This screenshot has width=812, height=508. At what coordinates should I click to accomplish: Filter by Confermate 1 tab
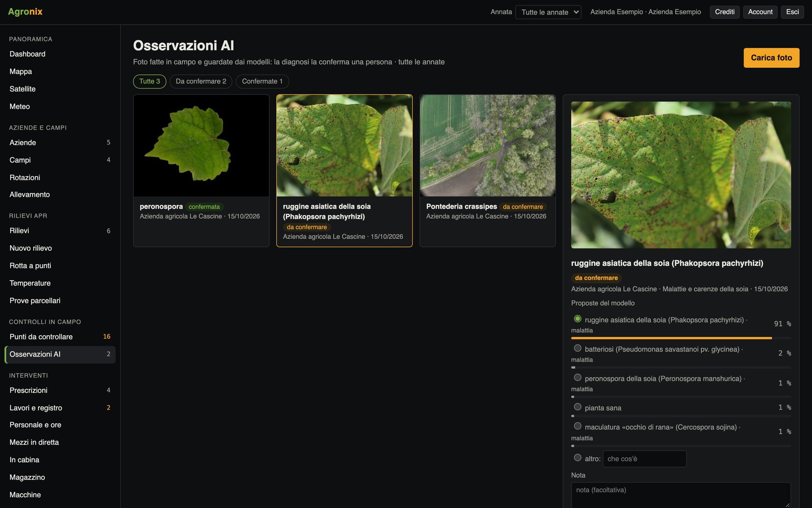tap(262, 81)
